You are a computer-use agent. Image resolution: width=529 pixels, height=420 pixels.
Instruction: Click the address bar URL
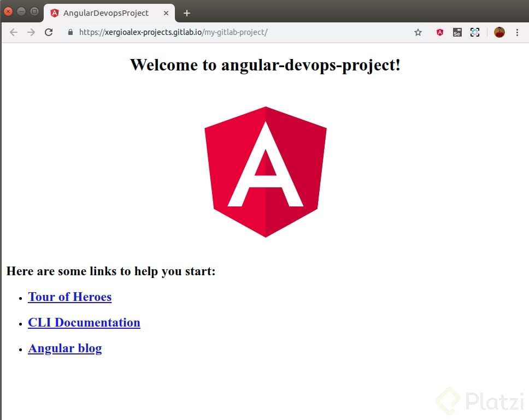coord(173,32)
